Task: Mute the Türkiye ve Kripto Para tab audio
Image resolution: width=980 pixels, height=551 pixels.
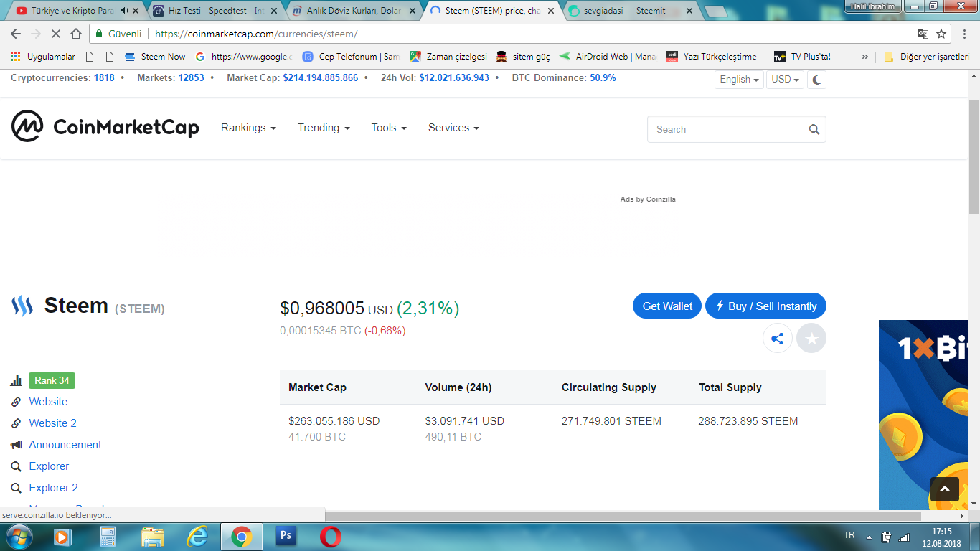Action: coord(124,11)
